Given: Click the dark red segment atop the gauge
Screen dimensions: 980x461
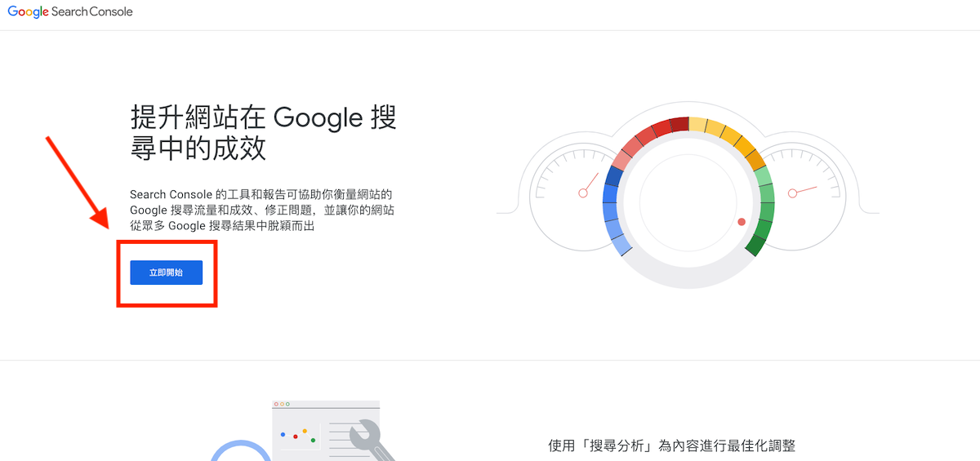Looking at the screenshot, I should [679, 125].
